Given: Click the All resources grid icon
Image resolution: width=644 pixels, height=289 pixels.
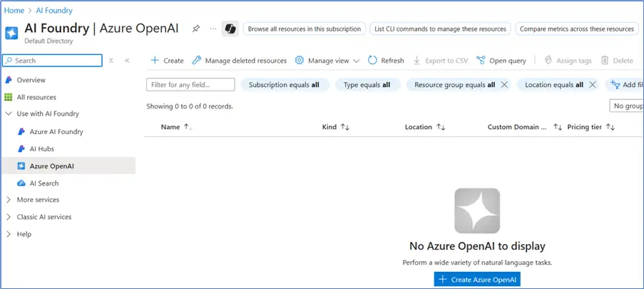Looking at the screenshot, I should 9,97.
